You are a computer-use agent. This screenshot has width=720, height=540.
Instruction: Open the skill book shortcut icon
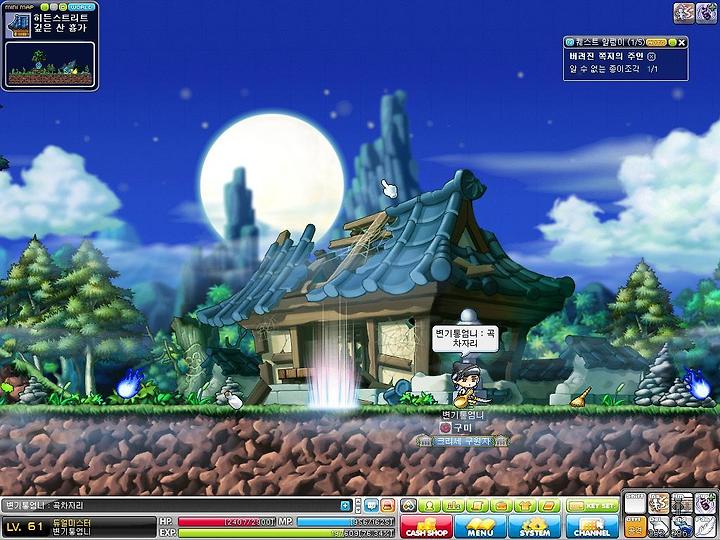coord(549,506)
